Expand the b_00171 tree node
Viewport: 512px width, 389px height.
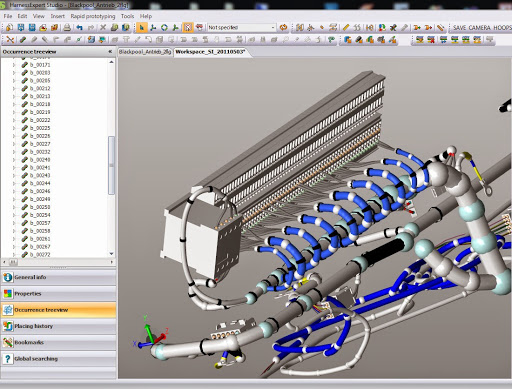tap(14, 65)
